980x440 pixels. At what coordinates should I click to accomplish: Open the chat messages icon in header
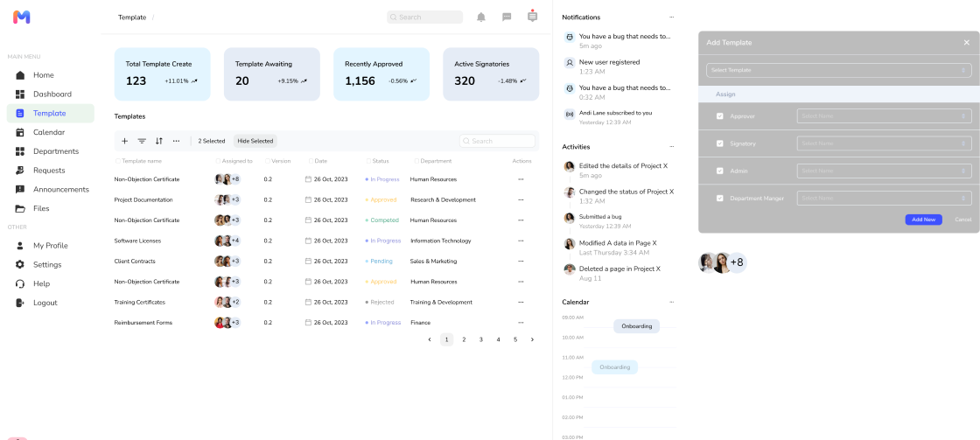(x=507, y=17)
